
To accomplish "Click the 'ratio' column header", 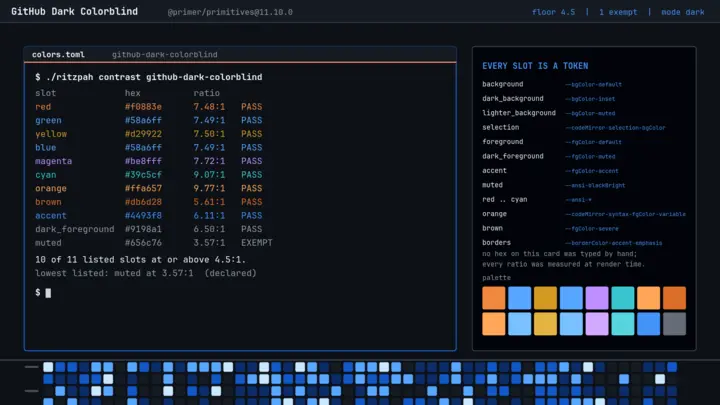I will tap(206, 93).
